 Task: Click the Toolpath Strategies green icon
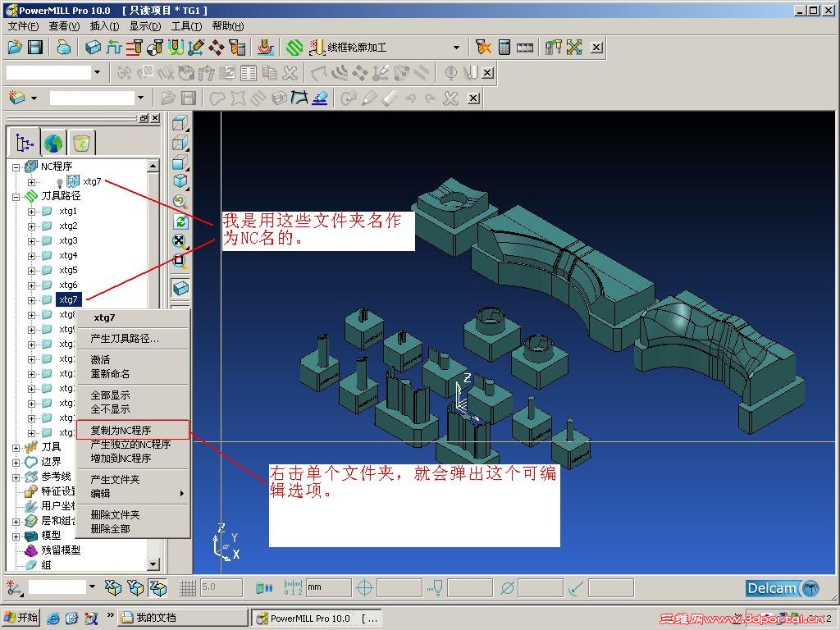tap(294, 48)
